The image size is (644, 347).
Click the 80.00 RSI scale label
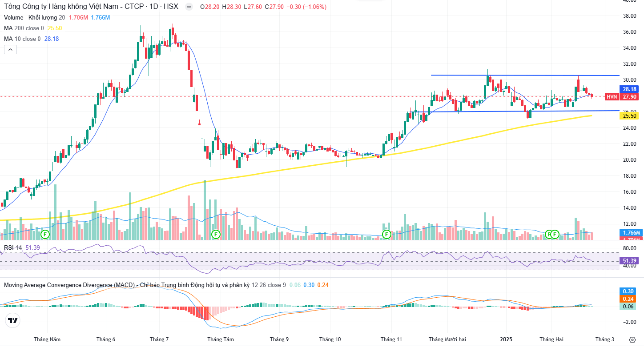pos(630,248)
